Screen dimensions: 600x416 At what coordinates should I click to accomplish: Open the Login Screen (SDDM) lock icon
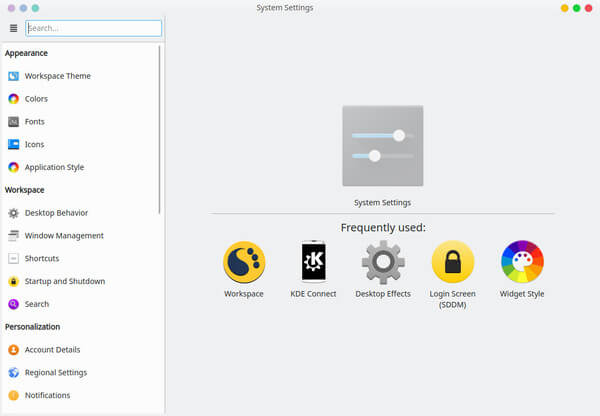click(x=453, y=262)
